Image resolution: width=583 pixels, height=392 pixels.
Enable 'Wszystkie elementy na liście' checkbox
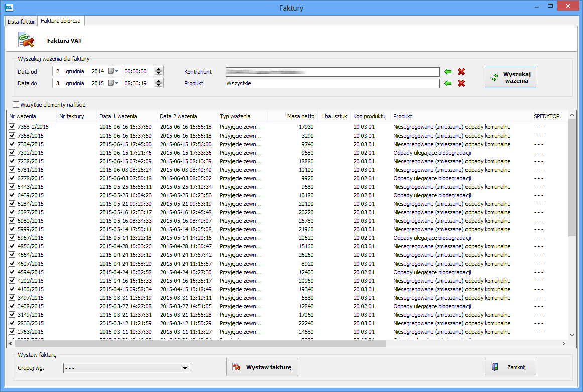point(16,105)
